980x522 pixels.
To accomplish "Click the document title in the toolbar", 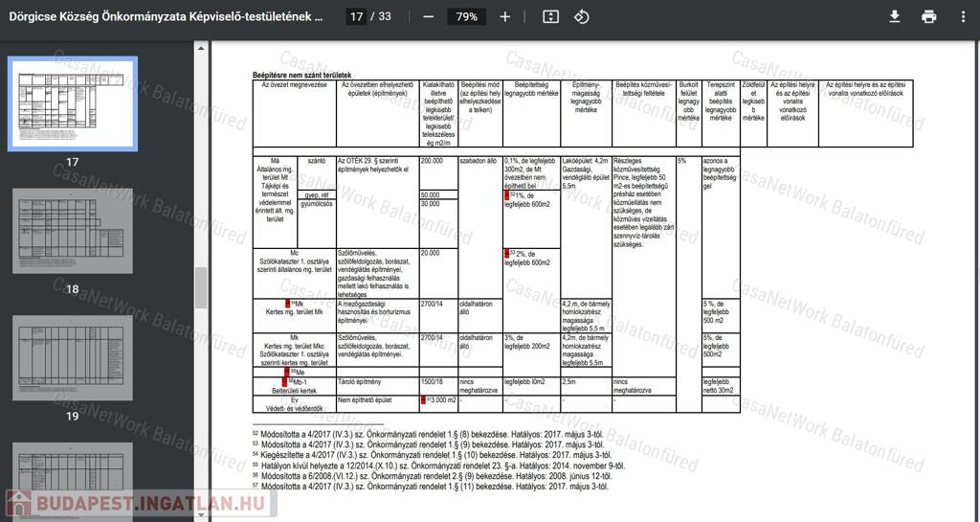I will click(166, 17).
